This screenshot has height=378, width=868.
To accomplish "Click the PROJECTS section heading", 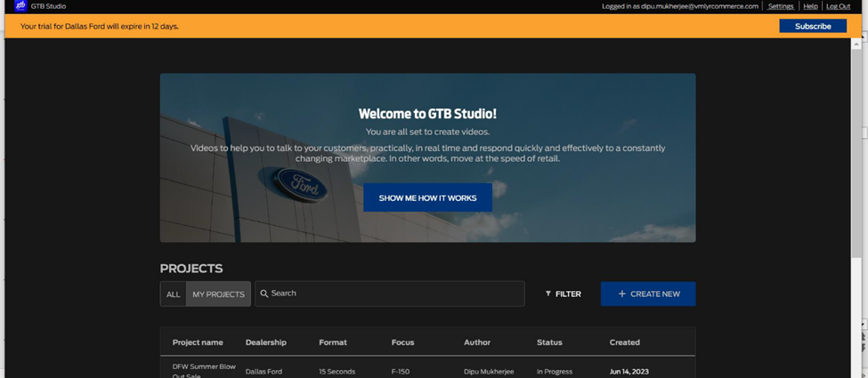I will [x=191, y=269].
